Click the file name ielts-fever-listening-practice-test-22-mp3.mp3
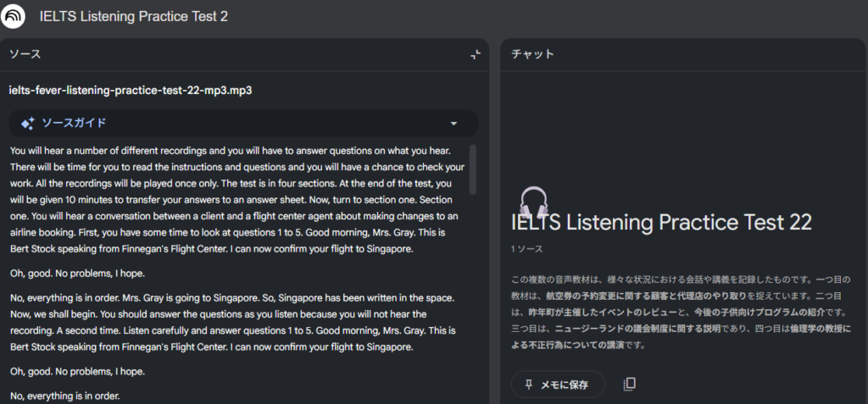Screen dimensions: 868x404 [x=131, y=91]
